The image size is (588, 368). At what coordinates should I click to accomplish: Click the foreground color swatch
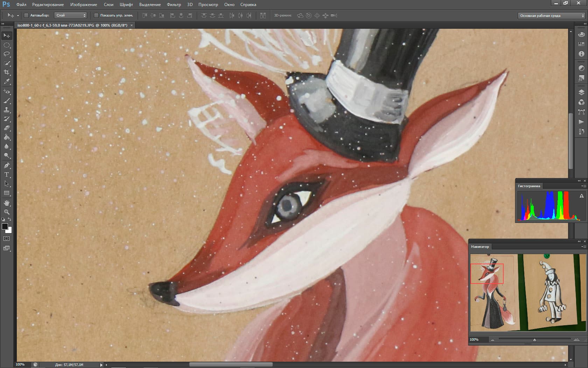pos(5,226)
